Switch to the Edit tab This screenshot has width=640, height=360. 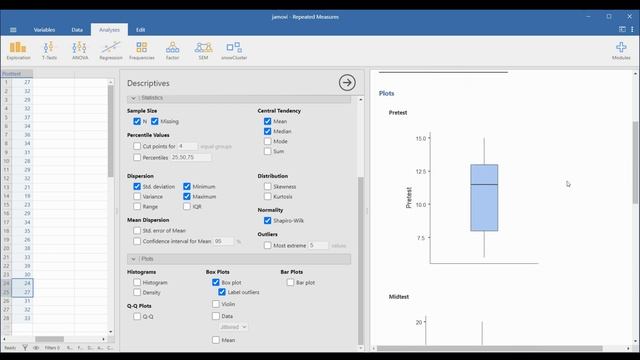click(x=140, y=30)
